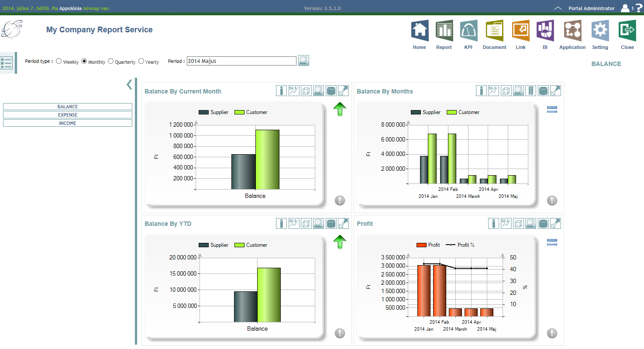Click the info icon of Balance By YTD
Viewport: 644px width, 349px height.
281,224
